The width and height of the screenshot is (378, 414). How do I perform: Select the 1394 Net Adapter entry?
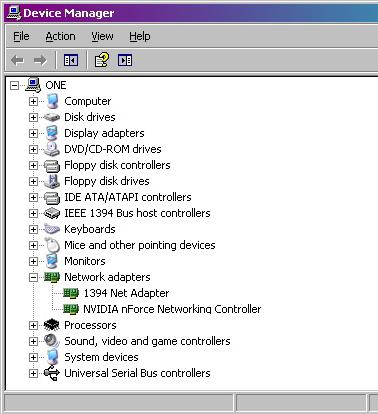[x=126, y=293]
